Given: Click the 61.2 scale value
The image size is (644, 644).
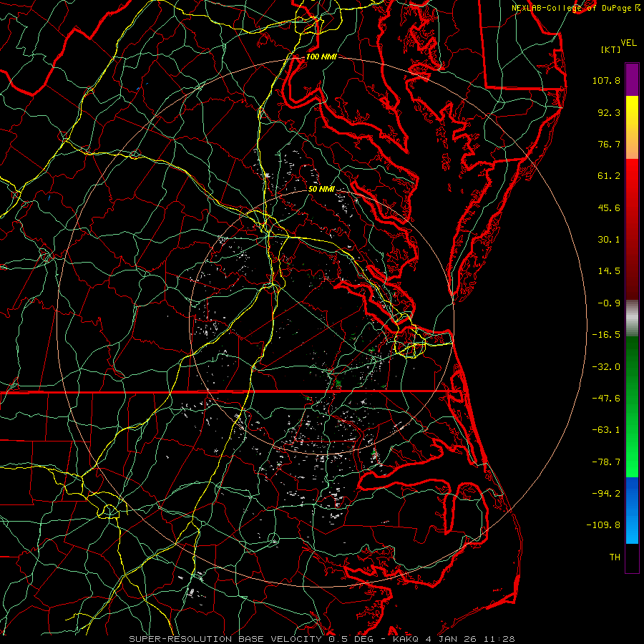Looking at the screenshot, I should coord(609,176).
